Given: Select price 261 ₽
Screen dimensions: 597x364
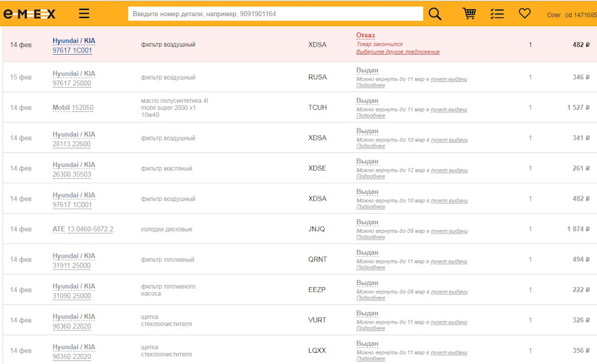Looking at the screenshot, I should pos(581,168).
